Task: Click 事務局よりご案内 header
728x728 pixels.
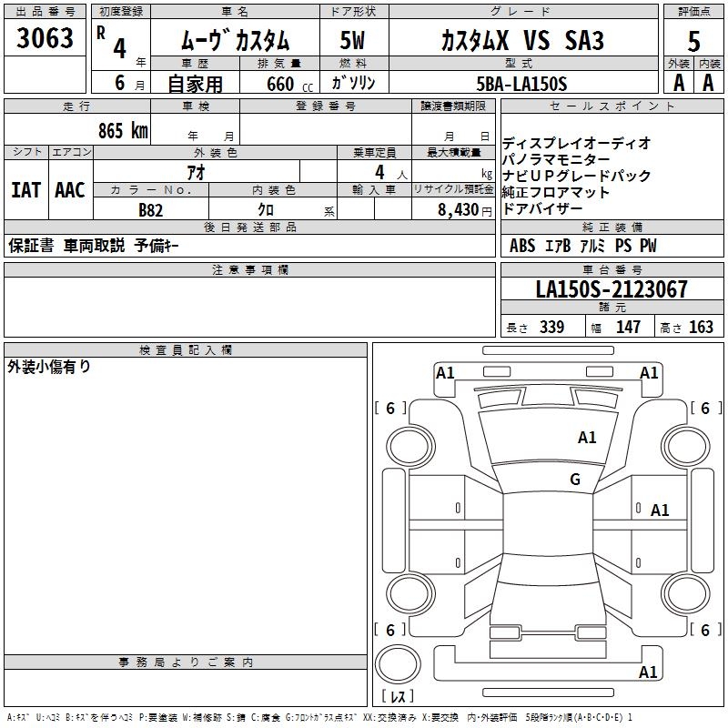Action: tap(186, 662)
